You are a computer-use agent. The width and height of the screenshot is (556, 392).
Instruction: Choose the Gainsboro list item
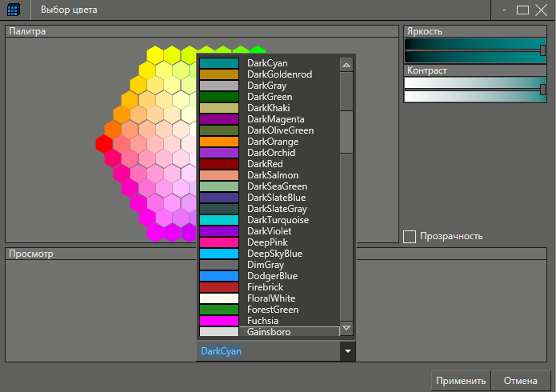click(x=269, y=332)
